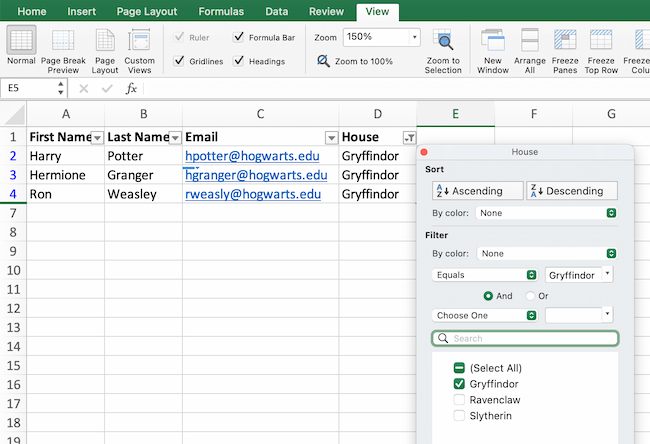This screenshot has width=650, height=444.
Task: Expand the Equals condition dropdown
Action: (531, 274)
